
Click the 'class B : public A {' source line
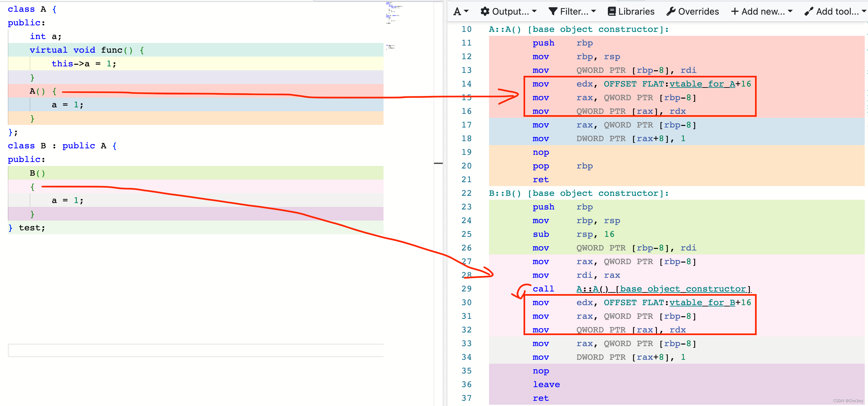(x=62, y=146)
